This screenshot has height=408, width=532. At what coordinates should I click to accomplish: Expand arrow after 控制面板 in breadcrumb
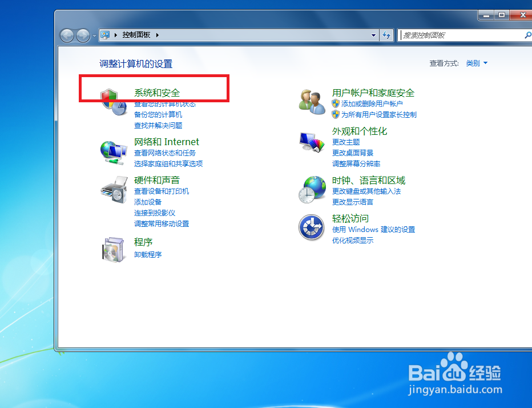[x=157, y=35]
